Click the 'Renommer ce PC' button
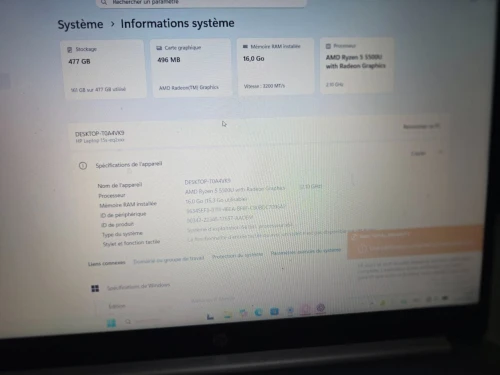The image size is (500, 375). pyautogui.click(x=421, y=126)
